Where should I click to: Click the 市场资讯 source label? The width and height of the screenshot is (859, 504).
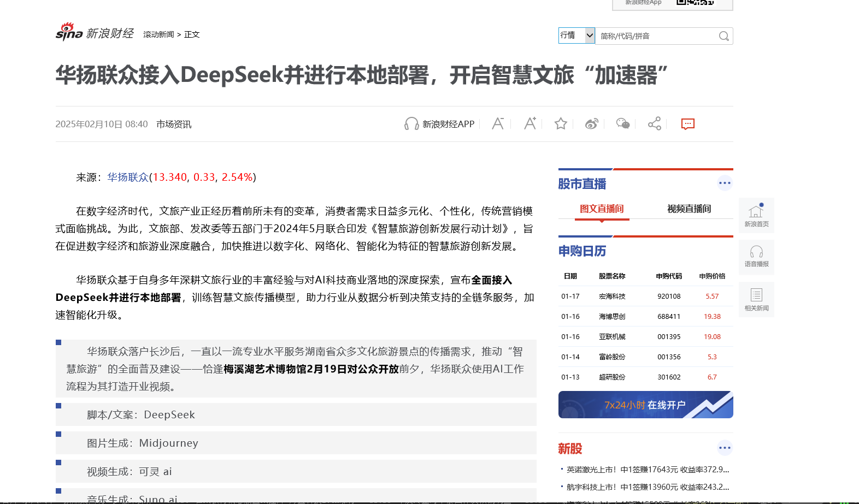[174, 124]
